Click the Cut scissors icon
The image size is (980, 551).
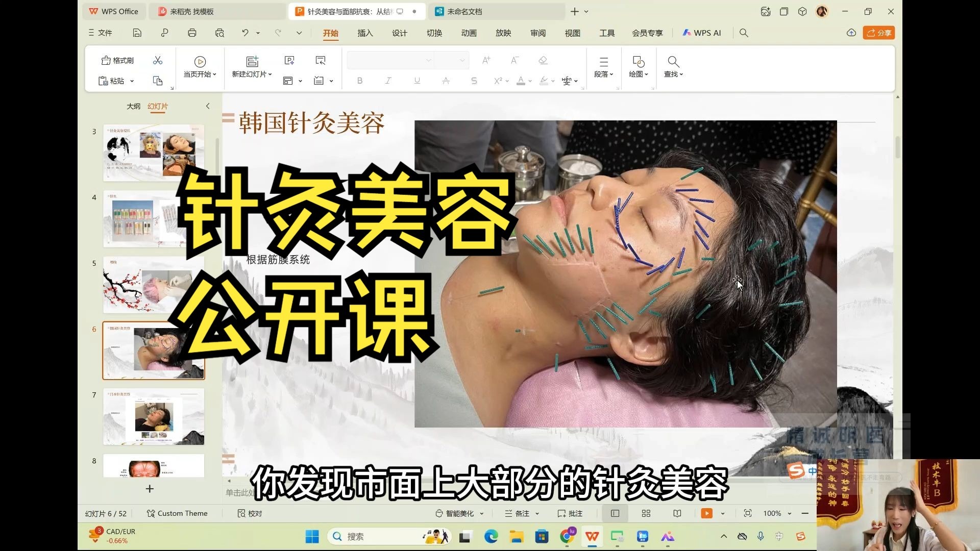[x=158, y=61]
